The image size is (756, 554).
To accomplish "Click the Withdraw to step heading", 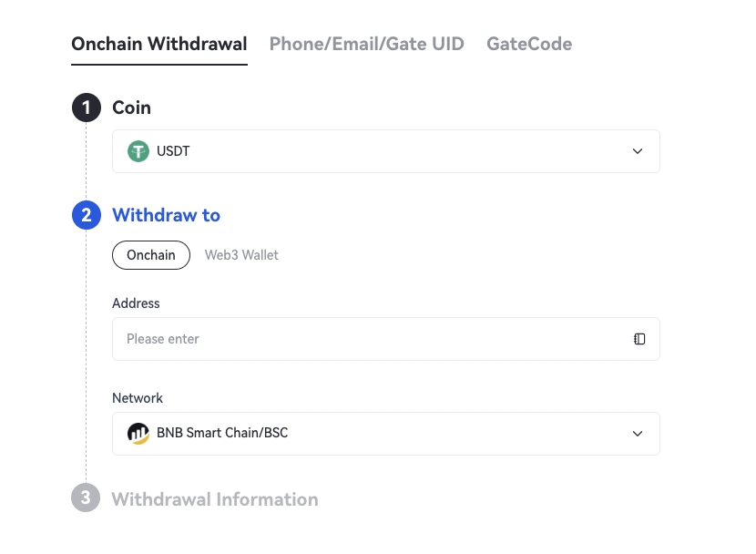I will [x=166, y=216].
